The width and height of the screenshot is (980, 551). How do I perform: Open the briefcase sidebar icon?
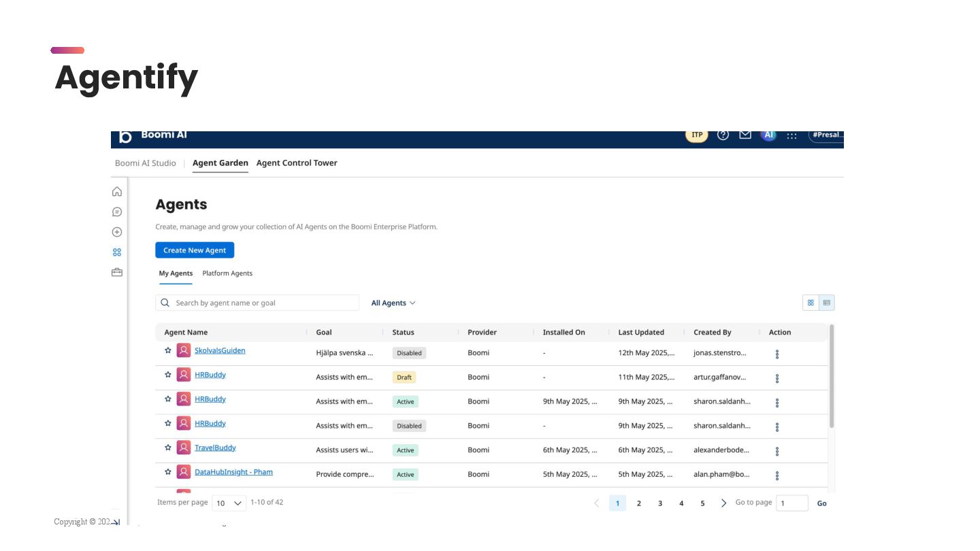[117, 272]
